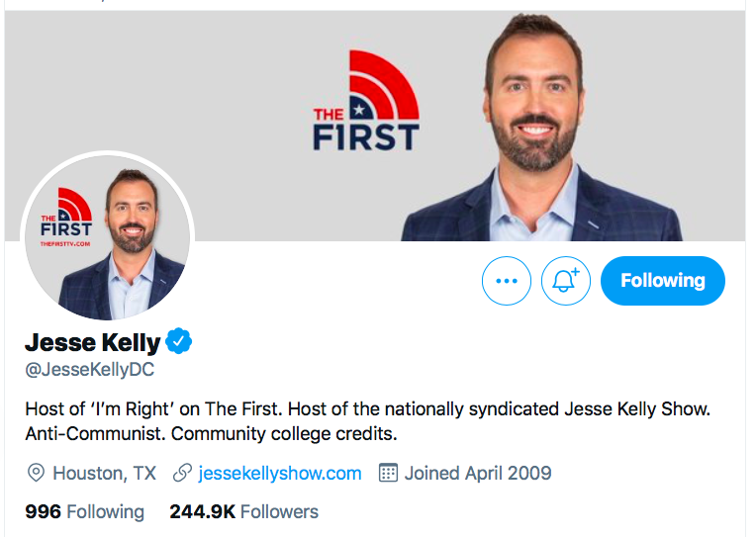Click the chain link icon

click(181, 473)
